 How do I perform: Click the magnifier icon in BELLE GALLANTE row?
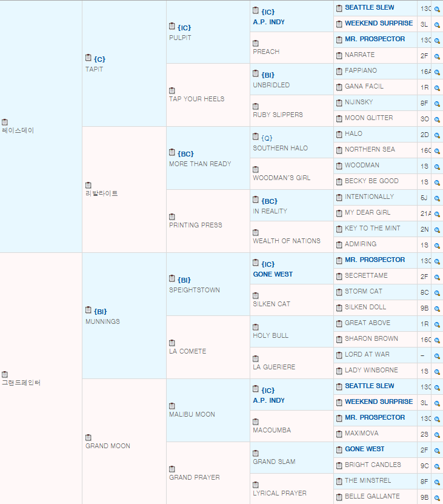point(437,498)
